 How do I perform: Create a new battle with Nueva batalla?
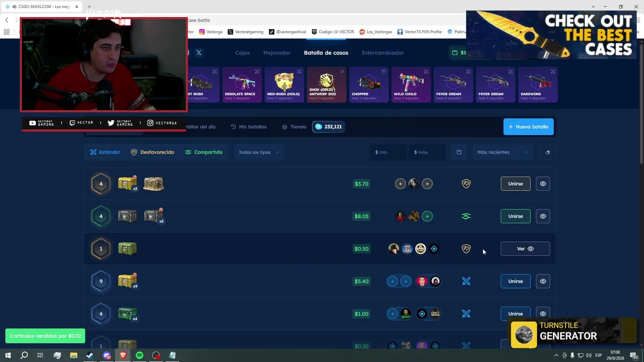[528, 127]
